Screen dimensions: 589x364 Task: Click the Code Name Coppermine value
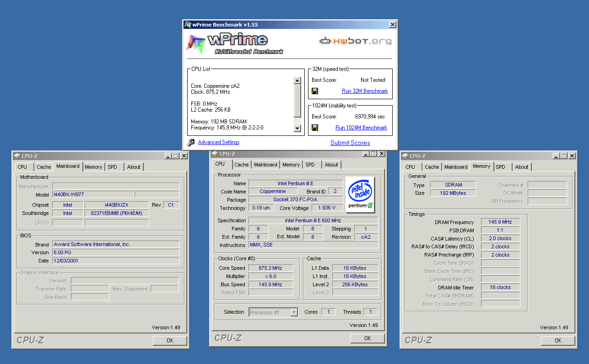point(273,192)
